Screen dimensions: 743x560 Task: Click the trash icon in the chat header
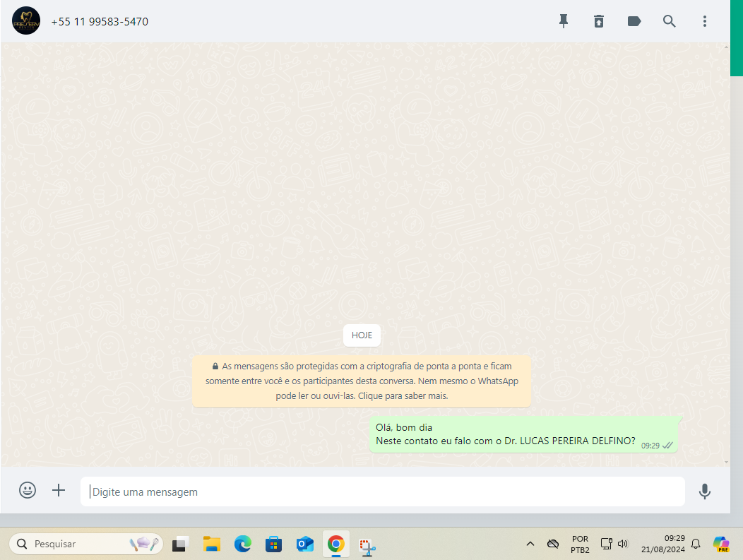pyautogui.click(x=599, y=21)
